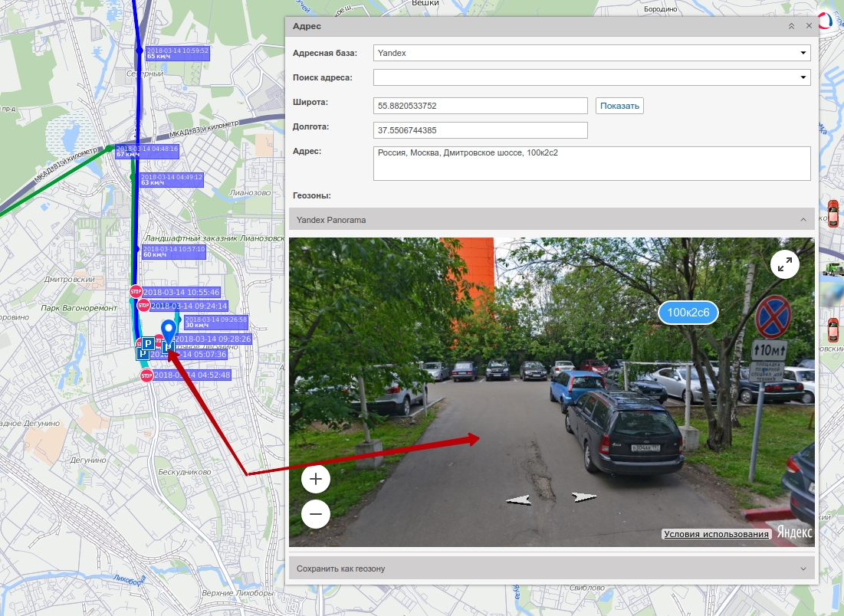The image size is (844, 616).
Task: Click the Широта latitude input field
Action: point(480,106)
